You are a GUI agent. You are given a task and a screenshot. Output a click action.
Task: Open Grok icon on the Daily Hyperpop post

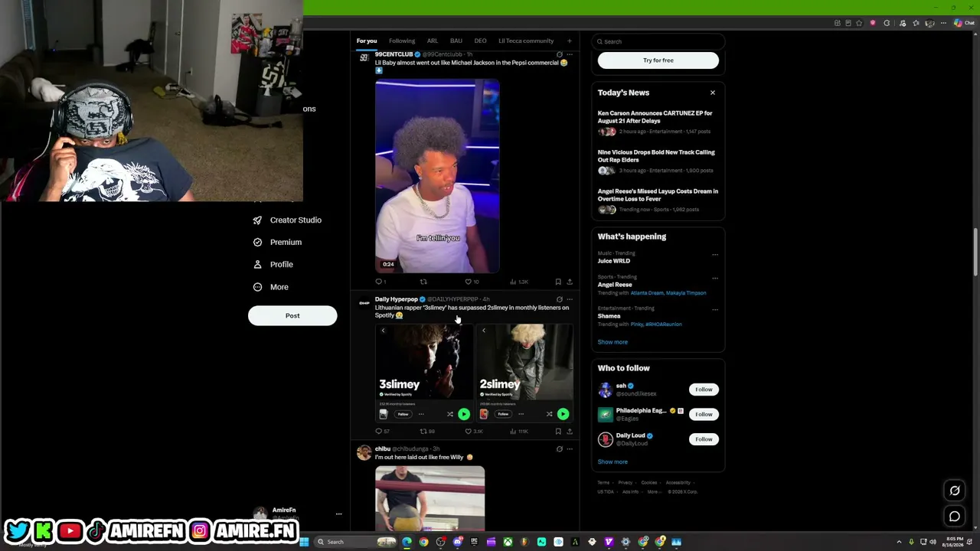coord(559,299)
